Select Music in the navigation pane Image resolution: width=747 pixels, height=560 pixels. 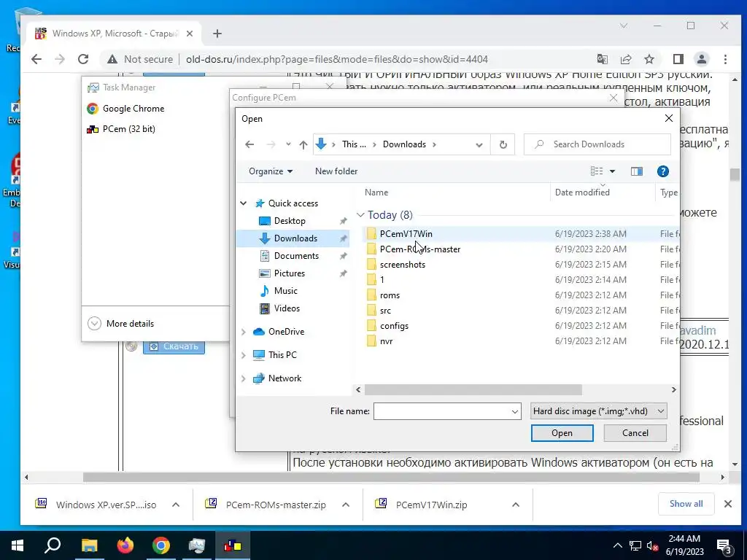285,291
